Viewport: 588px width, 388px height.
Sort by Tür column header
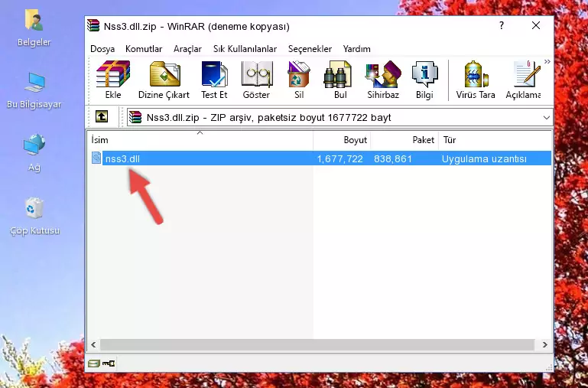[x=495, y=140]
